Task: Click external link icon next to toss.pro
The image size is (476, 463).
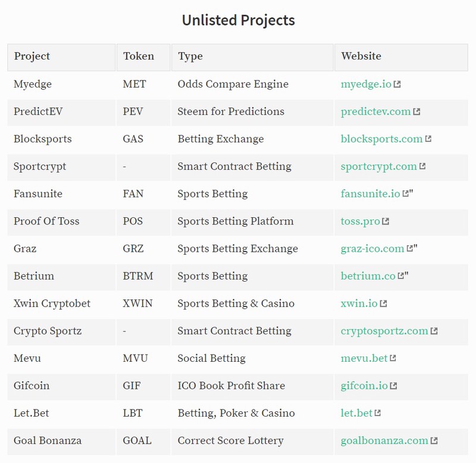Action: pyautogui.click(x=386, y=221)
